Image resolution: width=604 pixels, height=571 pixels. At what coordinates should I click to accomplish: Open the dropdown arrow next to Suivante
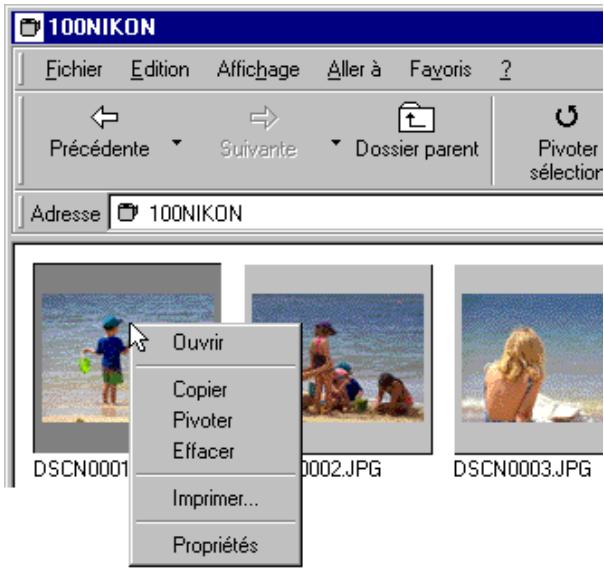336,143
